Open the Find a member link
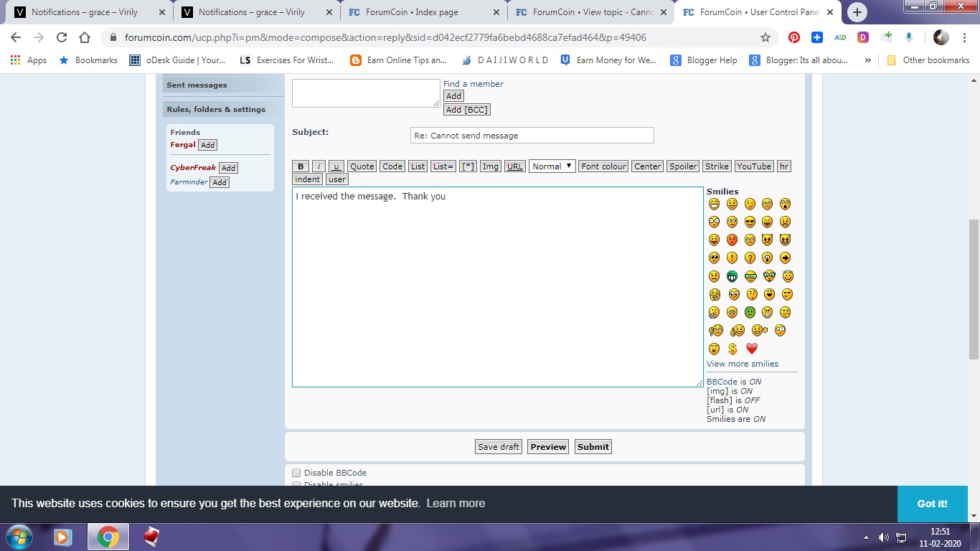 473,84
